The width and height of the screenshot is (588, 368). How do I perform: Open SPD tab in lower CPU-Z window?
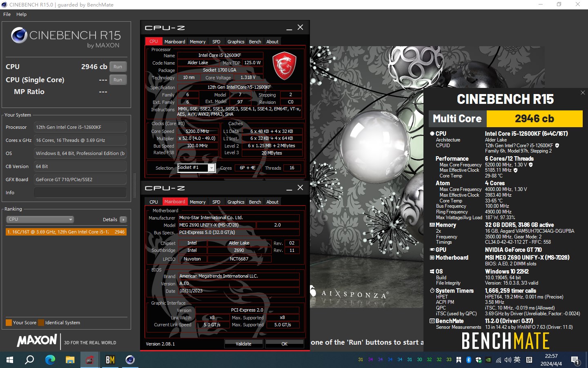(x=216, y=202)
